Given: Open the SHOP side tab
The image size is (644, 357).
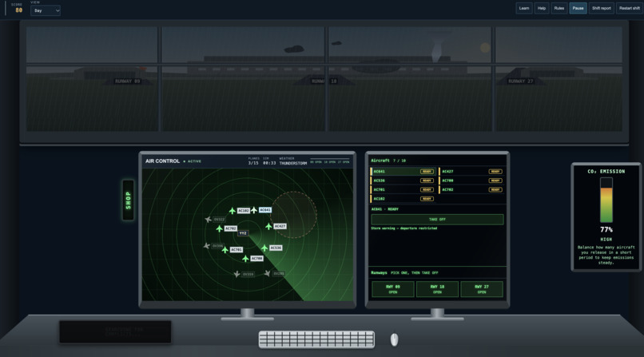Looking at the screenshot, I should tap(128, 200).
